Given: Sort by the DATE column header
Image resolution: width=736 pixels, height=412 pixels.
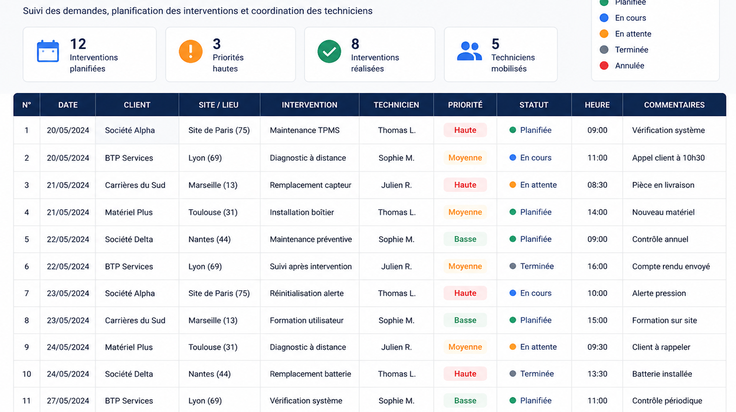Looking at the screenshot, I should point(68,105).
